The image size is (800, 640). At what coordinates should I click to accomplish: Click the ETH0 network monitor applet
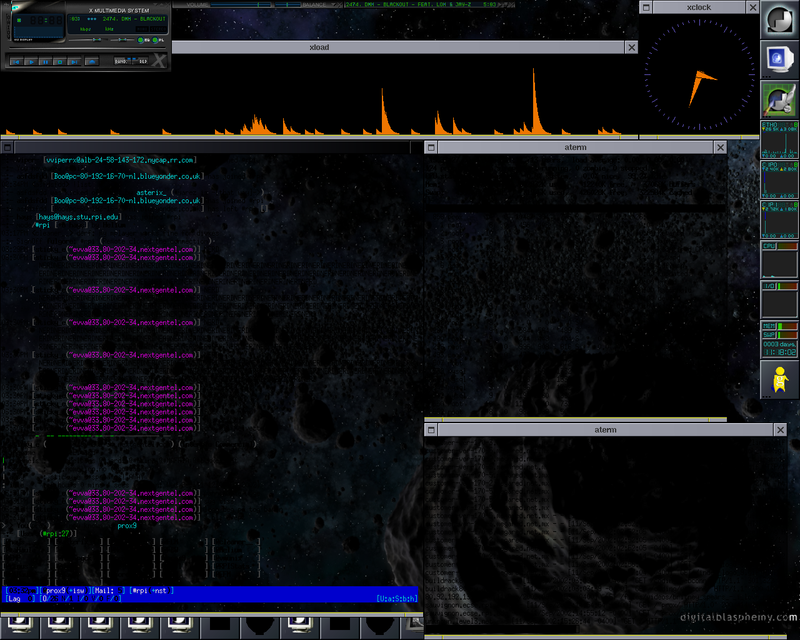[780, 139]
